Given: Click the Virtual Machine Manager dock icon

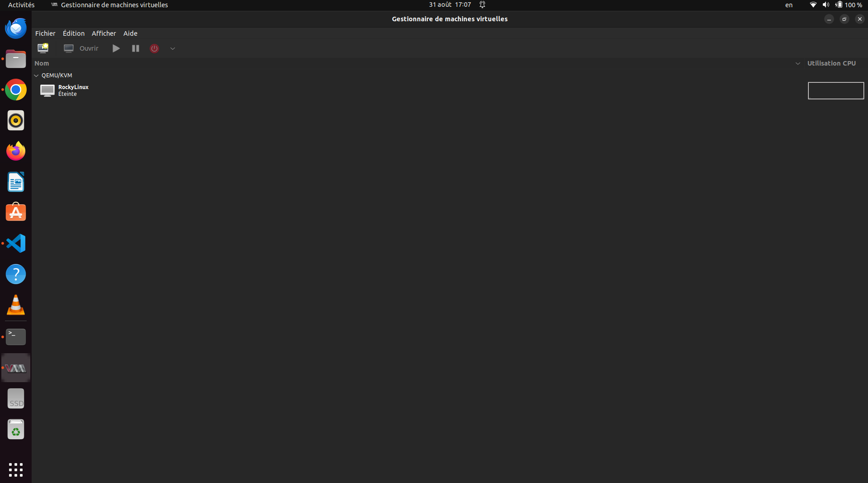Looking at the screenshot, I should click(x=16, y=368).
